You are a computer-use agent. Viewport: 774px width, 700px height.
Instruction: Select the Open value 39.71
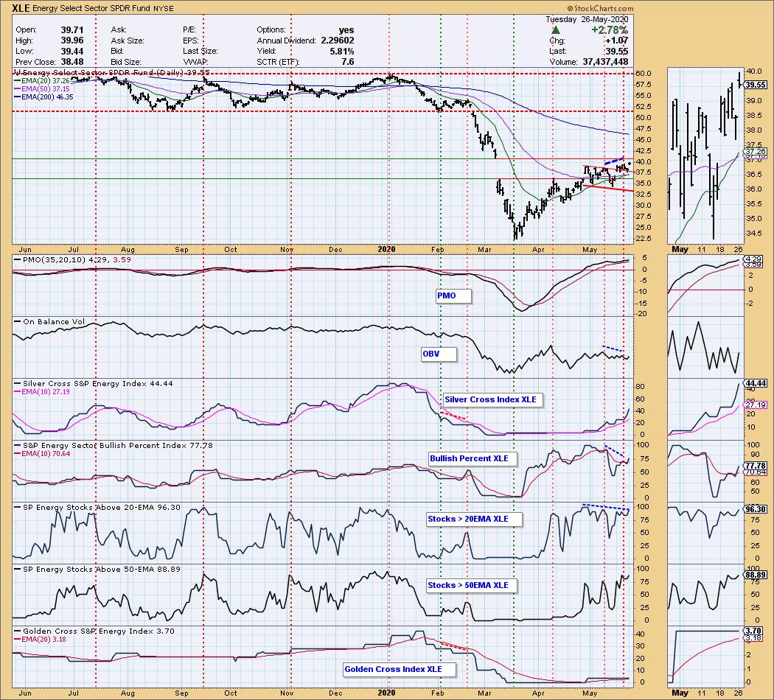73,30
